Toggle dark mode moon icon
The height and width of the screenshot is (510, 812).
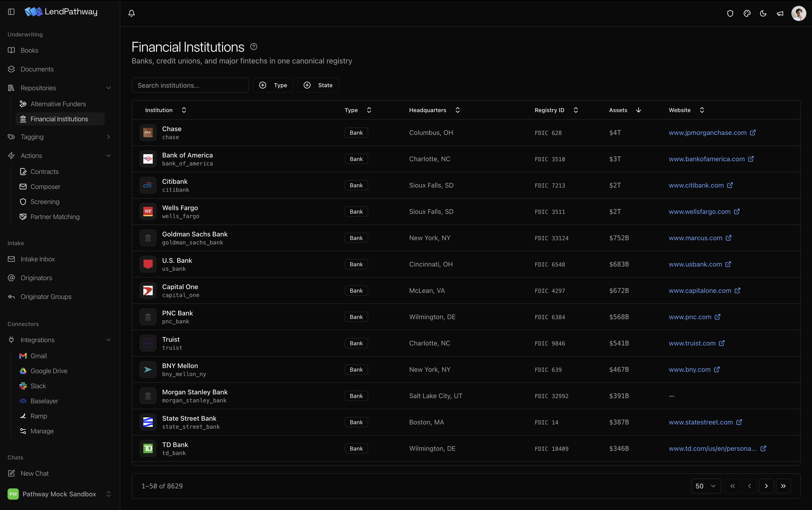coord(763,13)
